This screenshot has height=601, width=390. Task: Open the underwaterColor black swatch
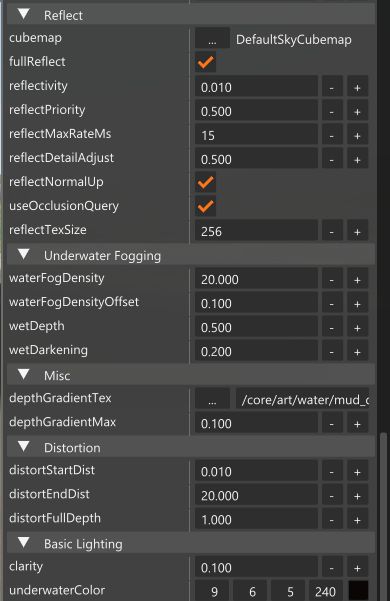[x=358, y=591]
